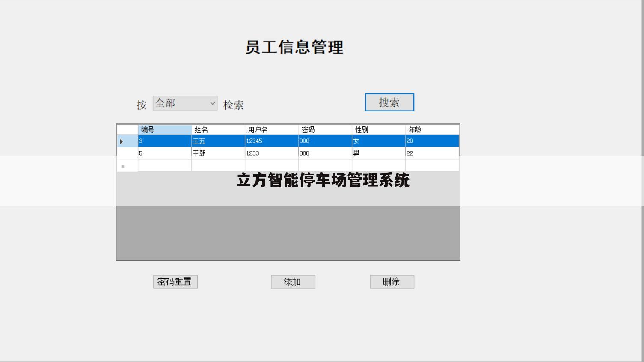This screenshot has height=362, width=644.
Task: Click the 搜索 button
Action: 389,102
